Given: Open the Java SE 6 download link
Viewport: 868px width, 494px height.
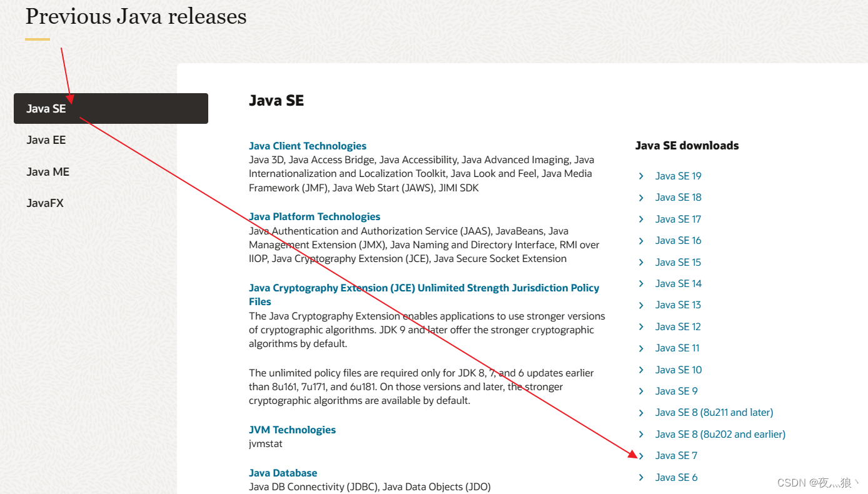Looking at the screenshot, I should 677,477.
